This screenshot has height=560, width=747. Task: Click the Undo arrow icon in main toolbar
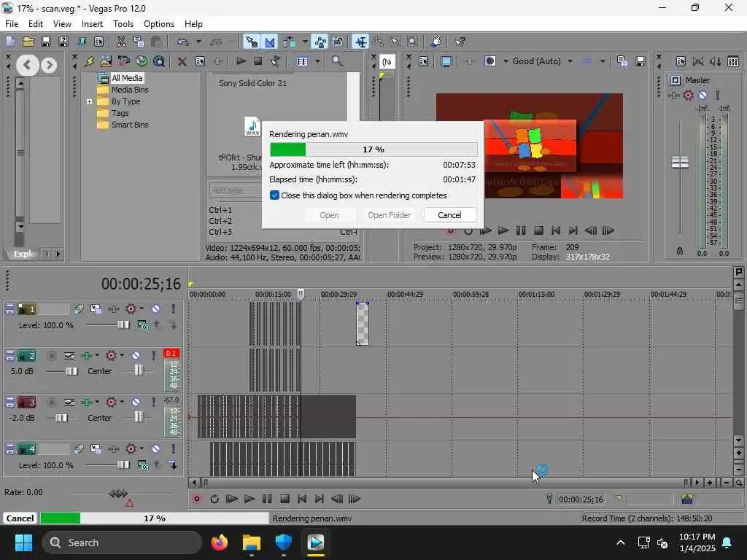coord(183,42)
